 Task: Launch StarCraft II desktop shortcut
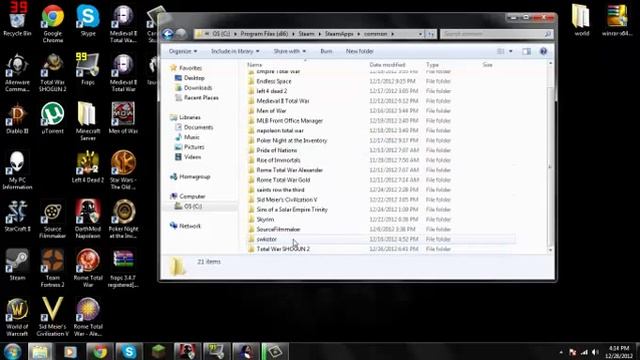(17, 216)
